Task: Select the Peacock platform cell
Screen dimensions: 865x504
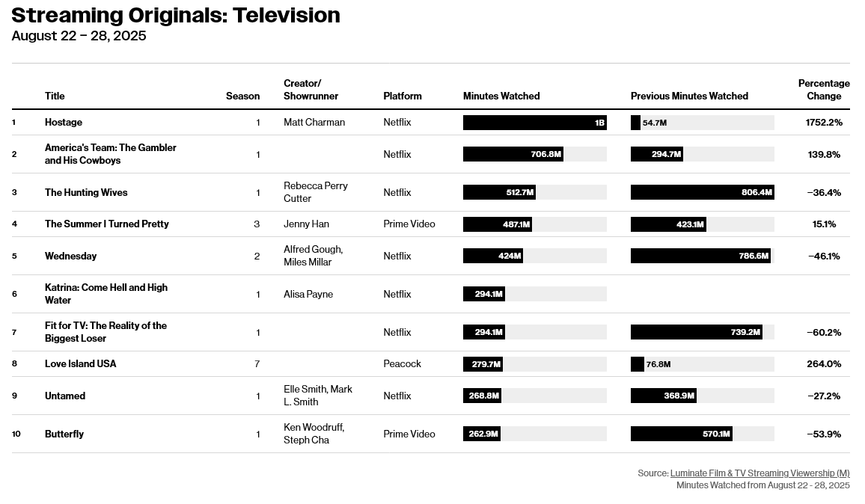Action: pyautogui.click(x=402, y=364)
